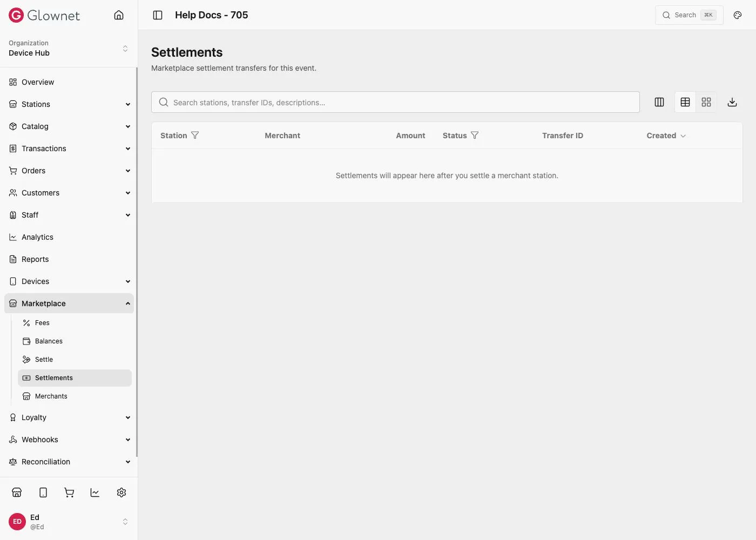Expand the Loyalty menu
The width and height of the screenshot is (756, 540).
click(x=69, y=417)
